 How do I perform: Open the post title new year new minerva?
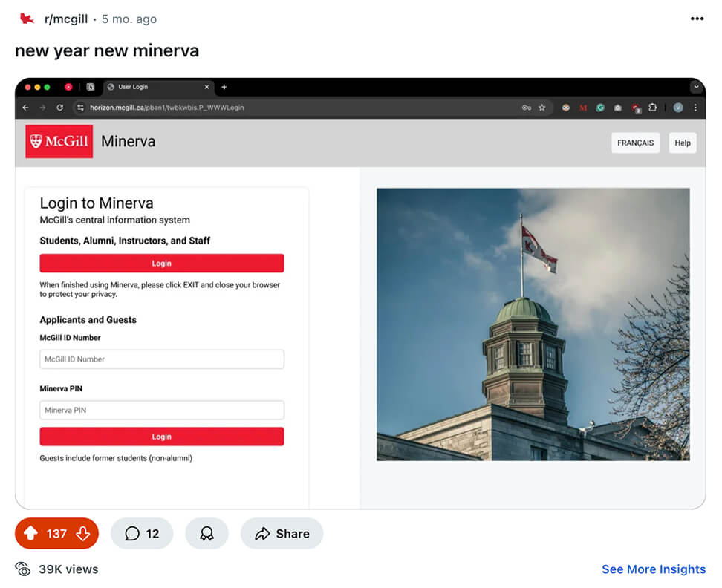(107, 50)
